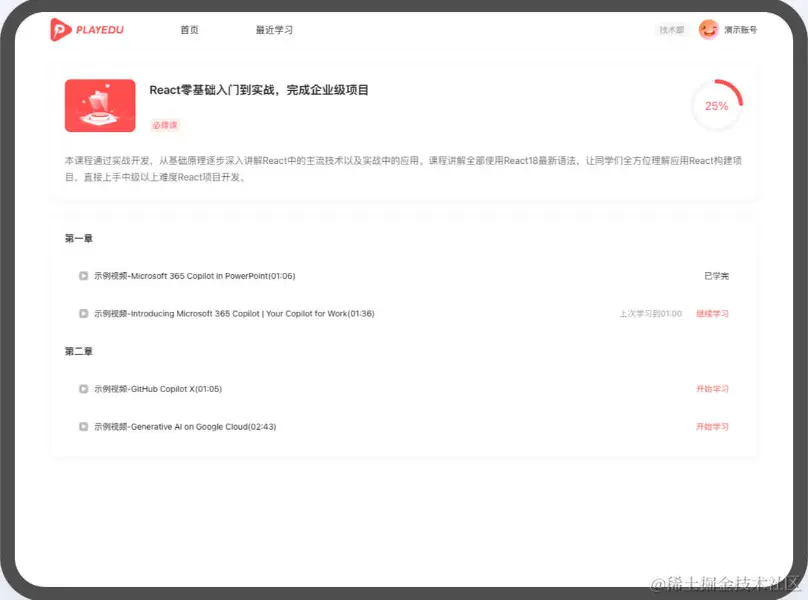Click the course description paragraph

403,169
